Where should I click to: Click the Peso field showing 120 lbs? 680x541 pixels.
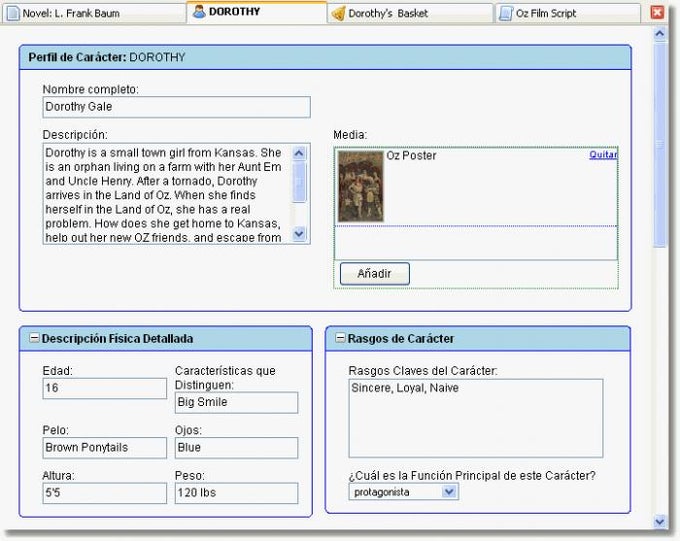(236, 493)
